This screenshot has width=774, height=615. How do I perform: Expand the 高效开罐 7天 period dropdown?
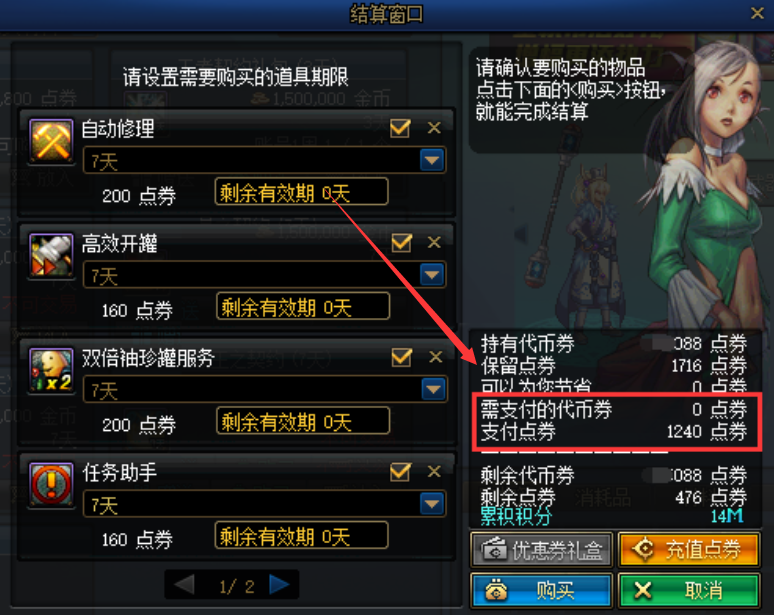tap(432, 275)
